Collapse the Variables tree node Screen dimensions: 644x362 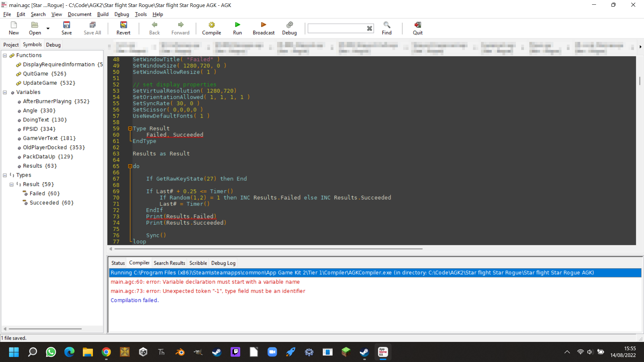coord(5,92)
